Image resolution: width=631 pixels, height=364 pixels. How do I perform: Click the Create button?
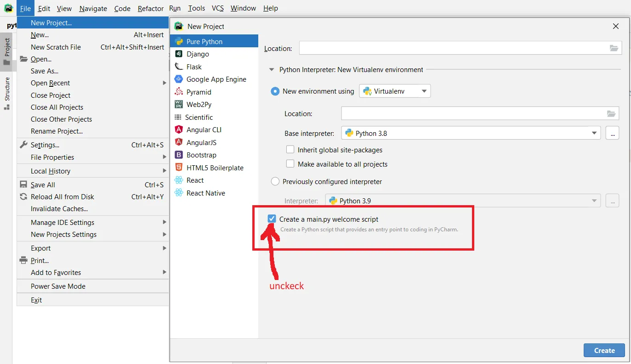[604, 350]
